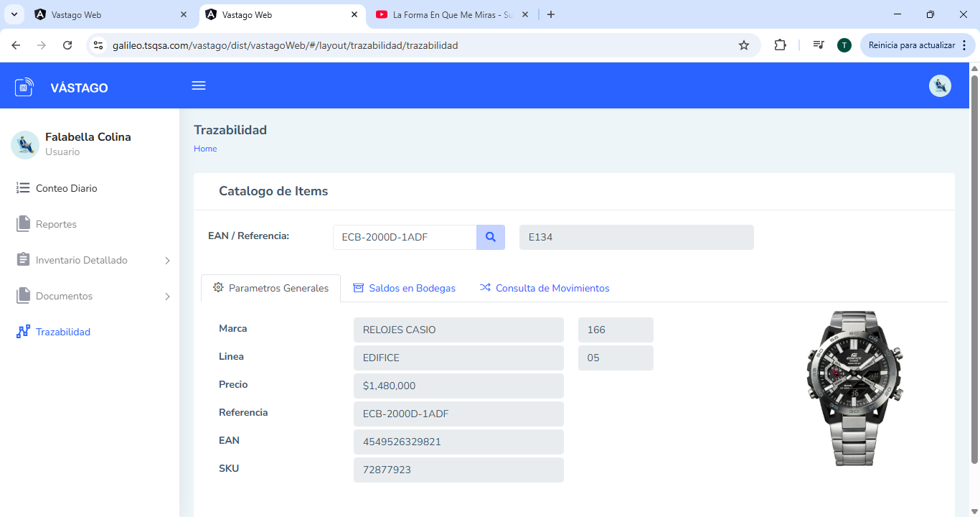980x517 pixels.
Task: Close the active Vastago Web tab
Action: click(354, 14)
